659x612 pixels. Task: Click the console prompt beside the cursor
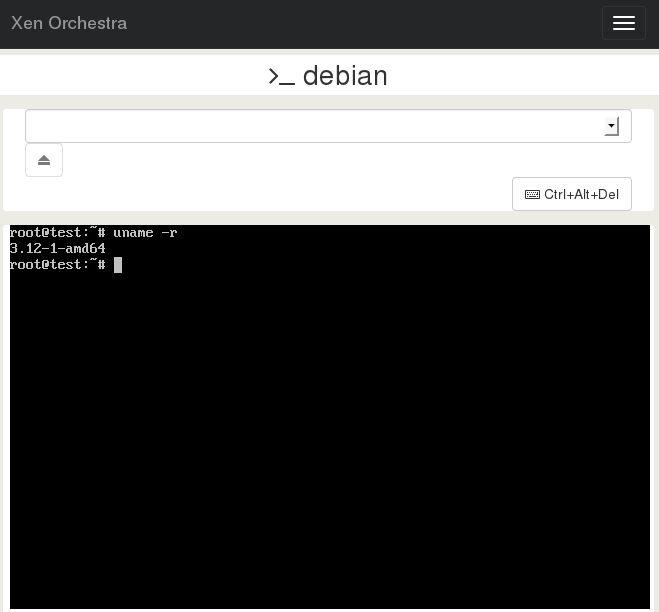(58, 265)
